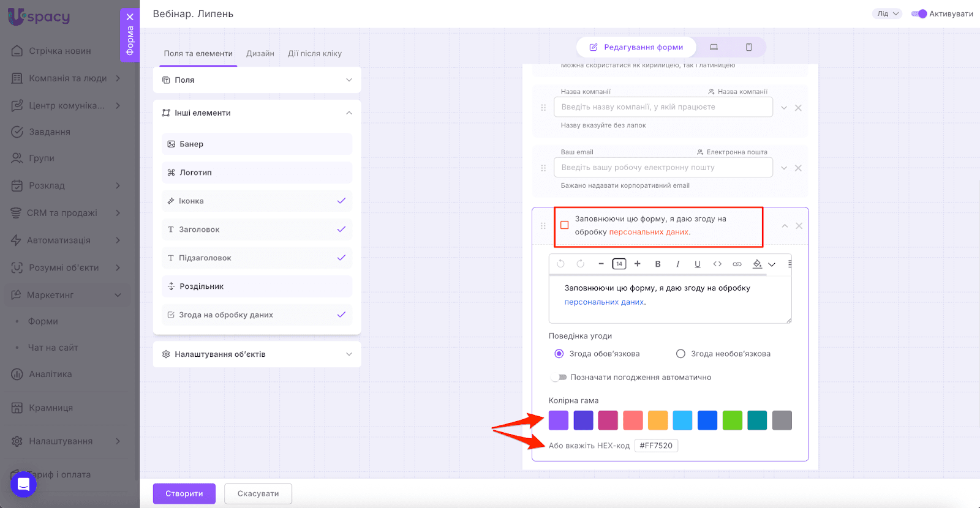Viewport: 980px width, 508px height.
Task: Increase font size with plus icon
Action: coord(638,264)
